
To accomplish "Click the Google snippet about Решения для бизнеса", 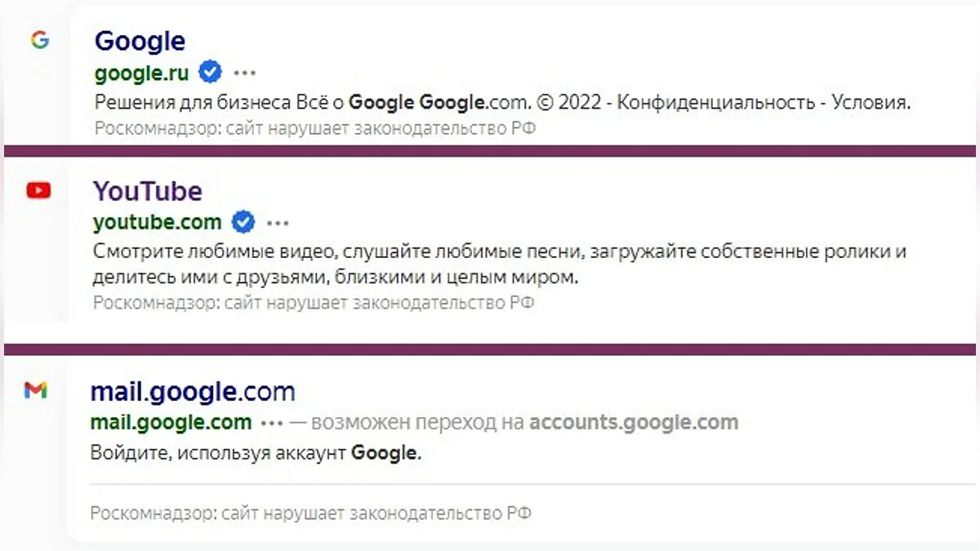I will pos(501,103).
